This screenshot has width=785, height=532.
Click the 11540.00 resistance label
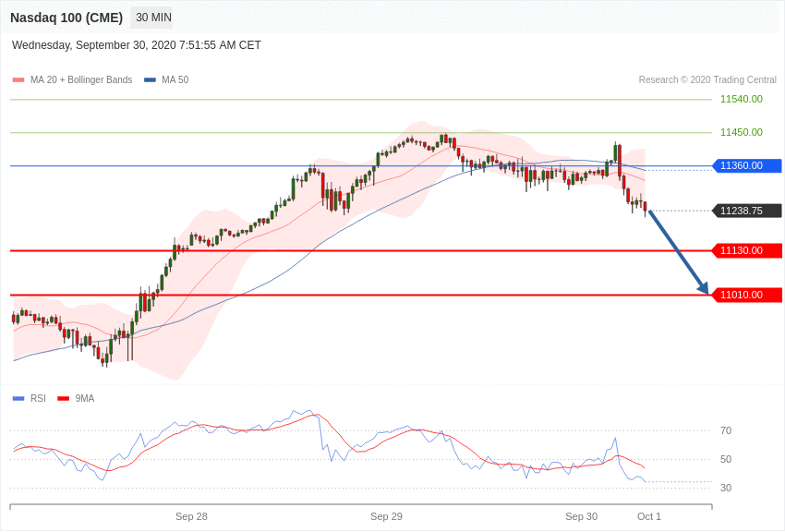(741, 99)
